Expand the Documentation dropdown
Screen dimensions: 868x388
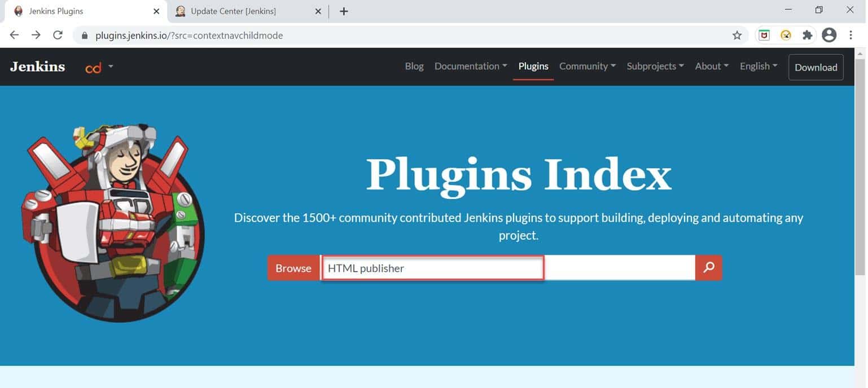point(471,67)
